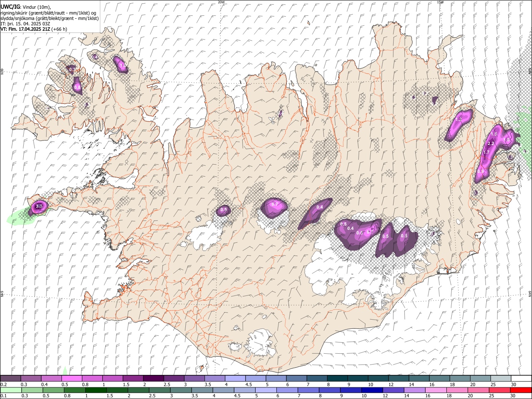Viewport: 532px width, 399px height.
Task: Click the lightest green 0.1 rain legend swatch
Action: coord(10,390)
